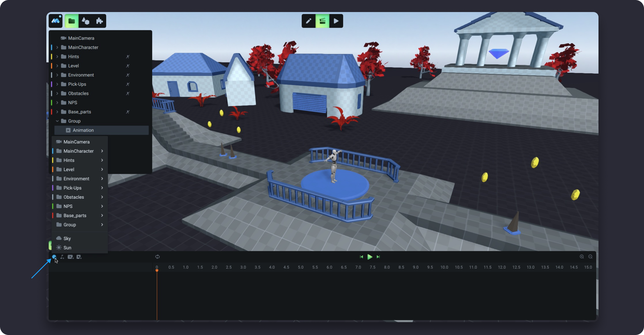This screenshot has width=644, height=335.
Task: Click the 5.0 mark on timeline ruler
Action: 301,267
